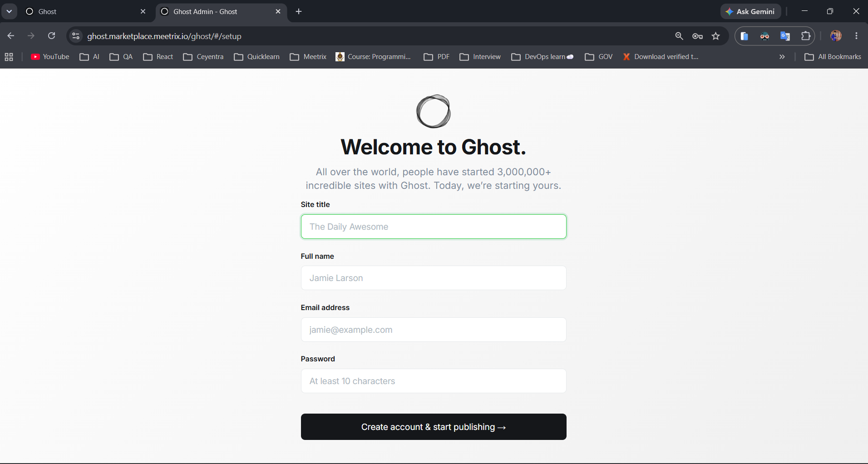This screenshot has height=464, width=868.
Task: Open the Extensions puzzle-piece menu
Action: [806, 36]
